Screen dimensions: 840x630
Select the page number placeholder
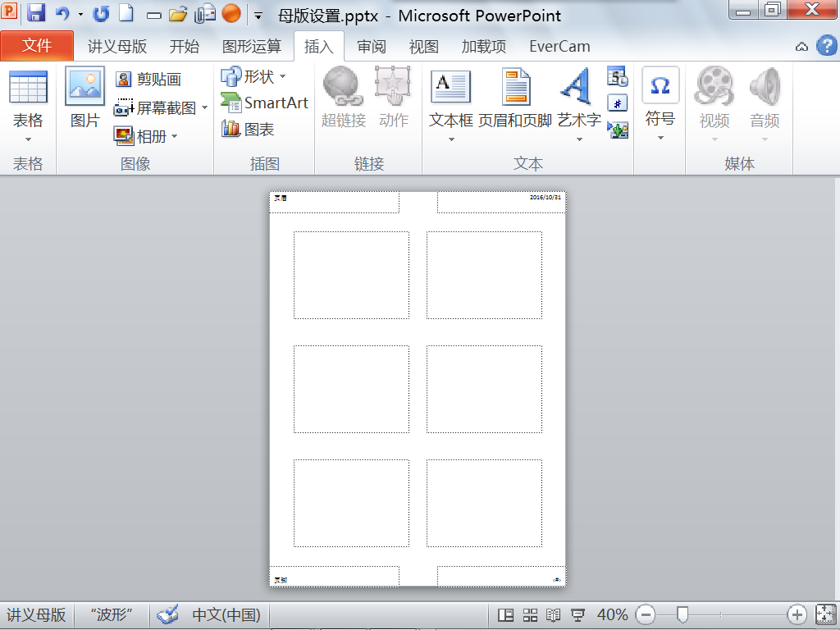[501, 576]
